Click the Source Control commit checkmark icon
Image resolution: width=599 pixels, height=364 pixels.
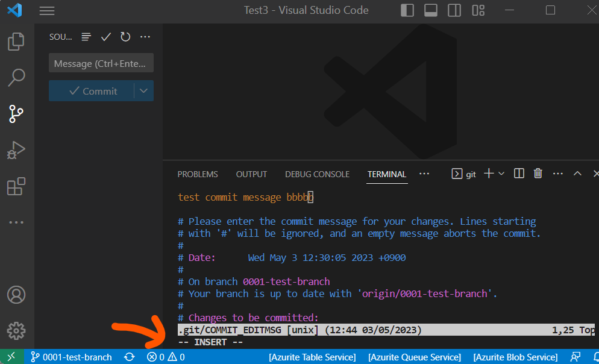click(x=106, y=37)
